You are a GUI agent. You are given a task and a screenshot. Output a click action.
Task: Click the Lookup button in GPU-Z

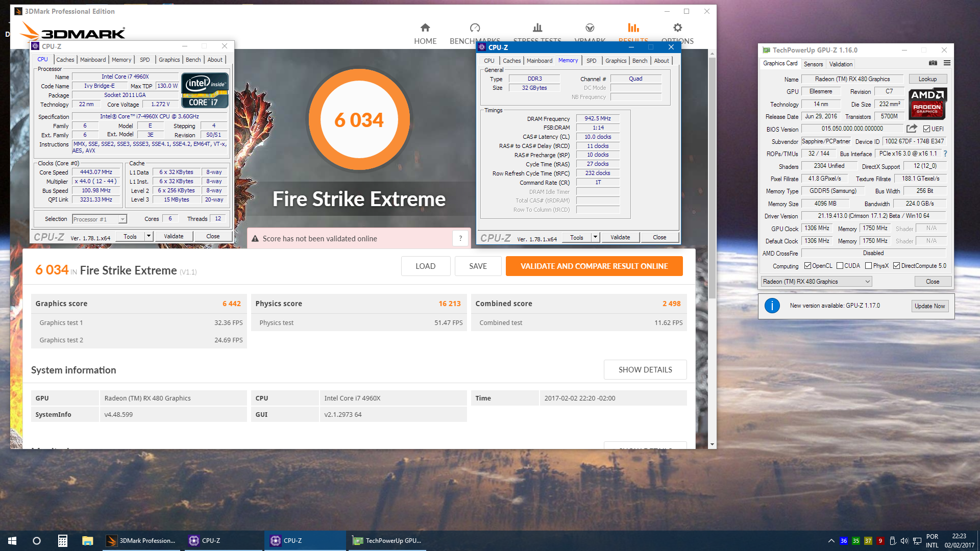(x=927, y=79)
